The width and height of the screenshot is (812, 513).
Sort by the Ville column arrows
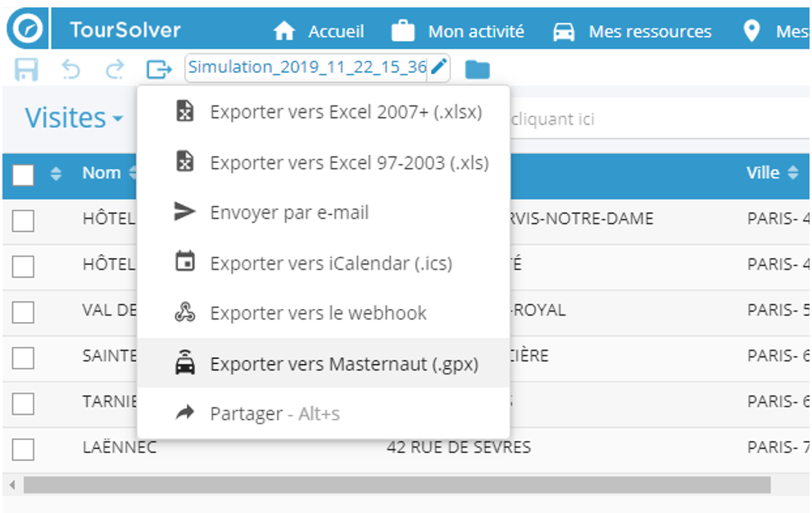(x=792, y=173)
